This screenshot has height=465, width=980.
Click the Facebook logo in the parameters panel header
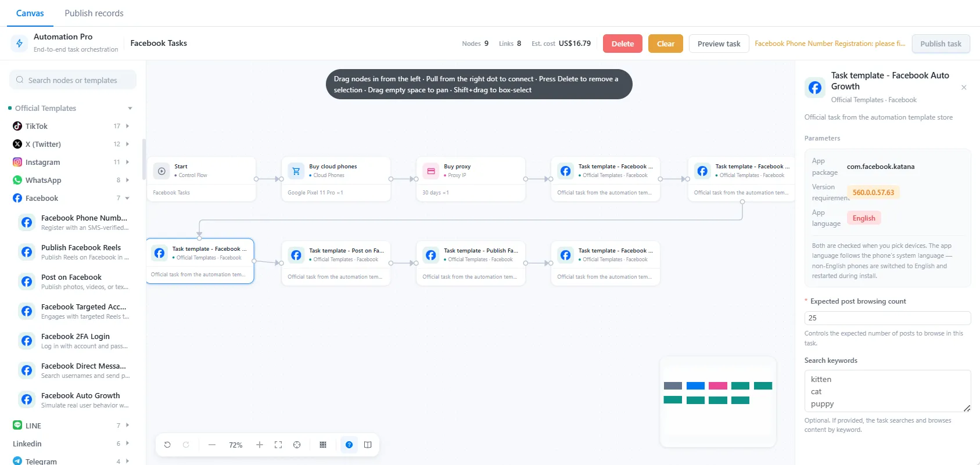[815, 88]
